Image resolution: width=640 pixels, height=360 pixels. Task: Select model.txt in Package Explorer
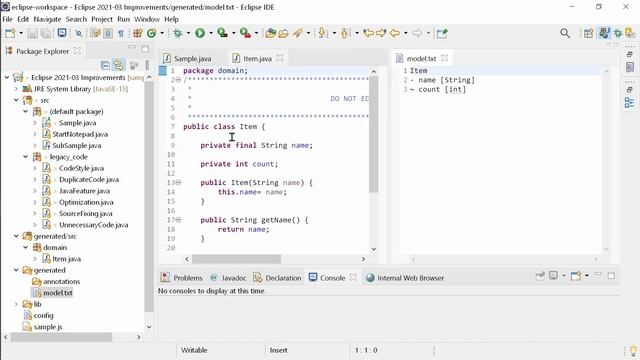pos(58,293)
